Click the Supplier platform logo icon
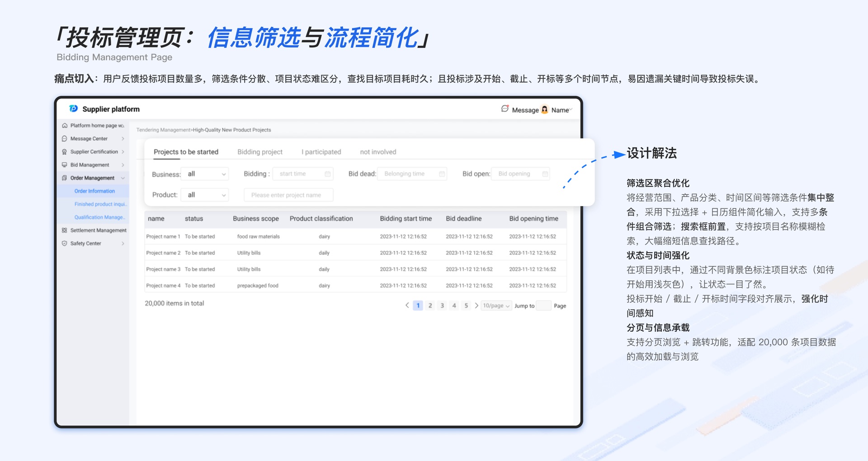Screen dimensions: 868x461 [x=73, y=109]
